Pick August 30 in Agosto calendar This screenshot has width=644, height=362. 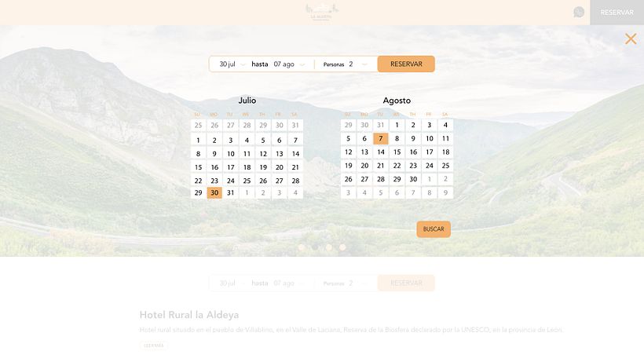click(x=413, y=179)
